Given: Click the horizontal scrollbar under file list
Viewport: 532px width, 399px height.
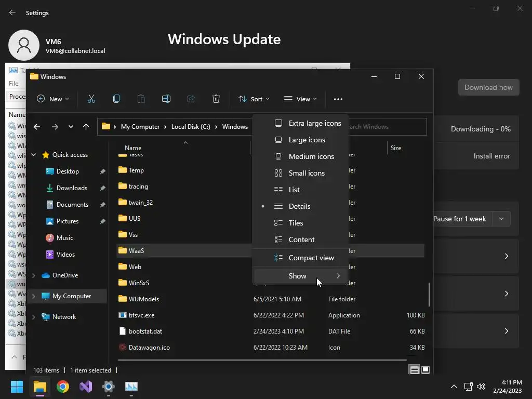Looking at the screenshot, I should pyautogui.click(x=262, y=360).
